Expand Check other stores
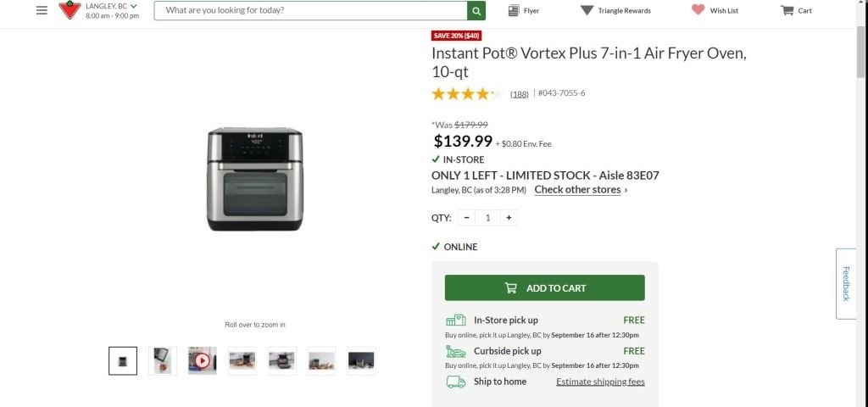Screen dimensions: 868x407 581,190
